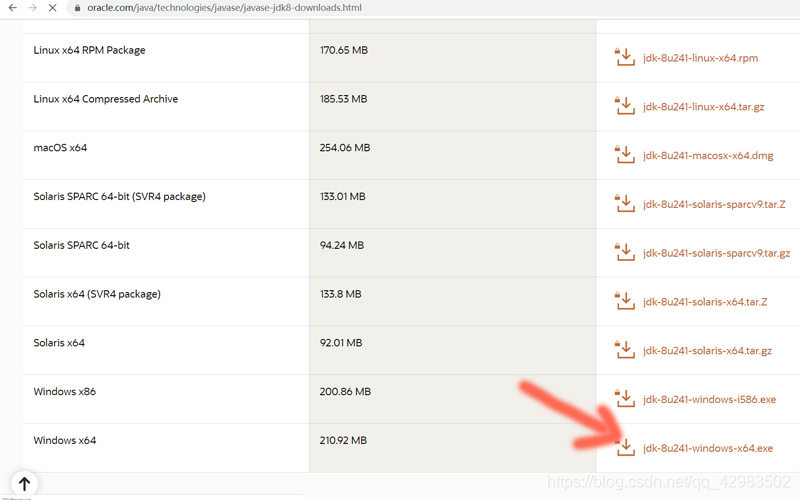Viewport: 800px width, 500px height.
Task: Open jdk-8u241-linux-x64.rpm link
Action: pyautogui.click(x=700, y=58)
